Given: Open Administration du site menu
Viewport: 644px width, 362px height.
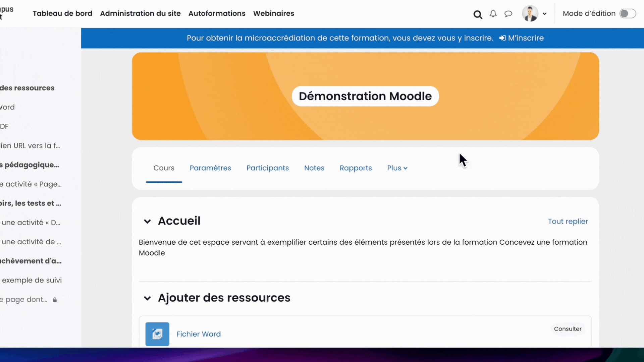Looking at the screenshot, I should click(141, 13).
